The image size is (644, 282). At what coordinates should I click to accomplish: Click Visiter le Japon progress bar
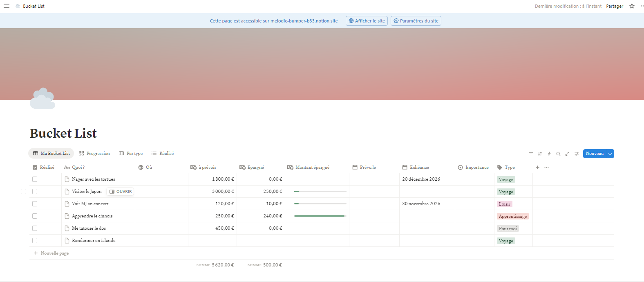coord(320,192)
